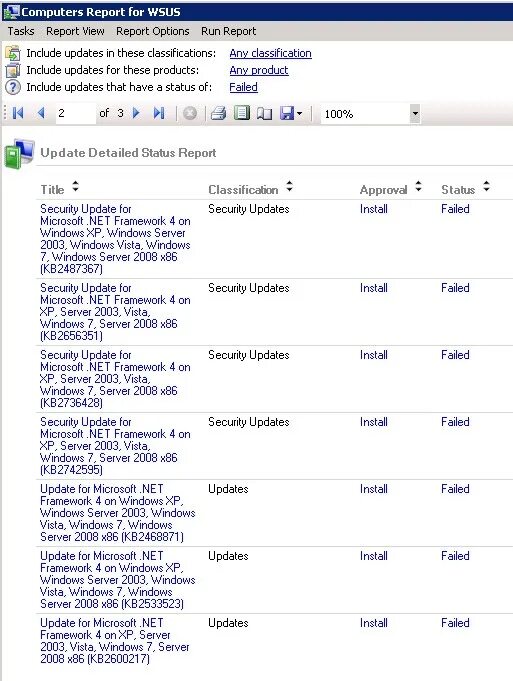Open the KB2656351 security update title
This screenshot has height=681, width=513.
(115, 311)
